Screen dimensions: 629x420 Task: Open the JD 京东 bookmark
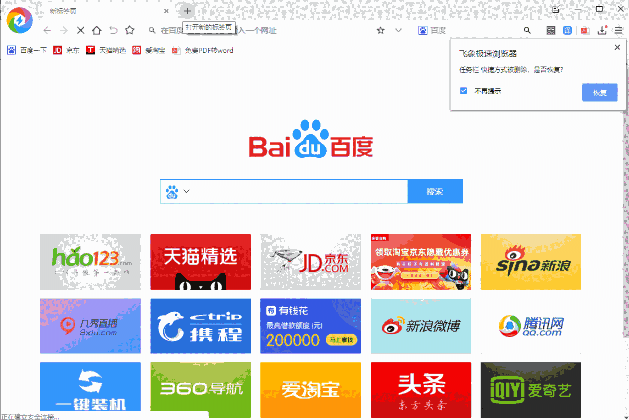[66, 50]
